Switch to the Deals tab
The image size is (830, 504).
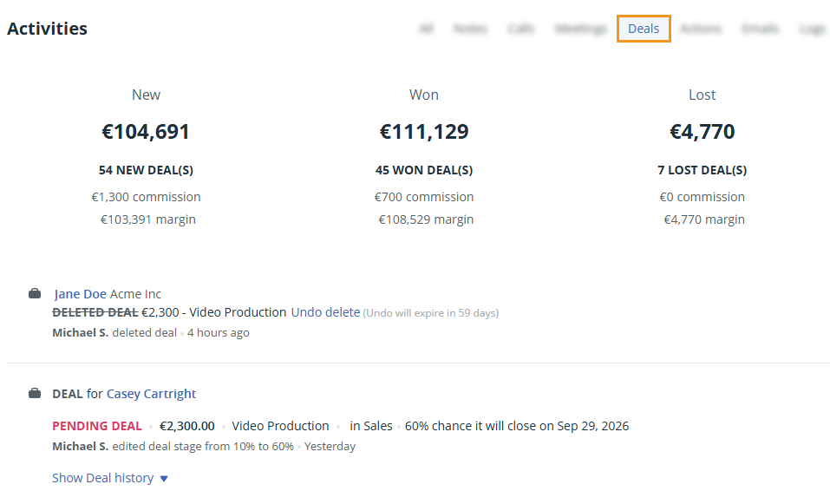click(x=644, y=29)
